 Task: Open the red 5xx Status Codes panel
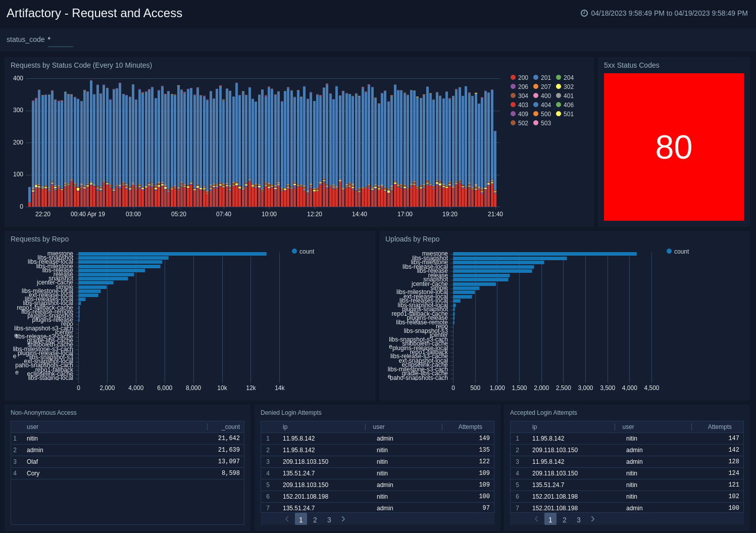coord(674,147)
